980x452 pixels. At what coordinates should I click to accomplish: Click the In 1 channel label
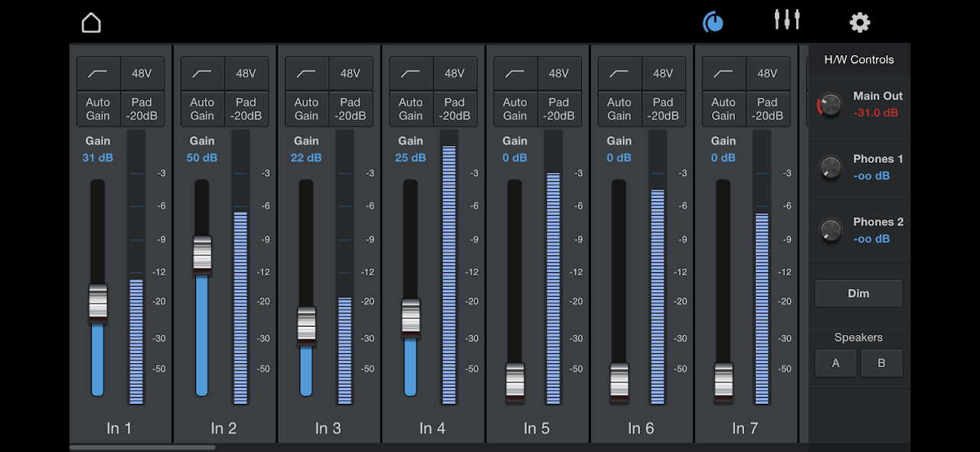coord(119,428)
